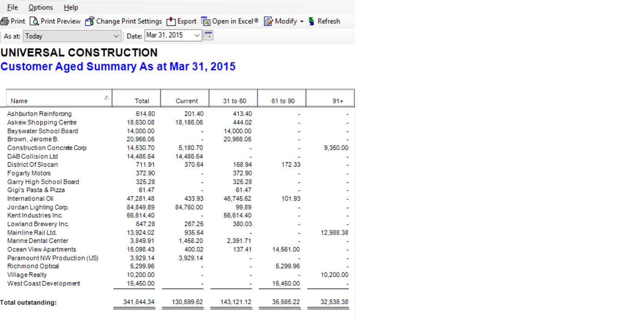Click the 341,844.34 total outstanding figure
Image resolution: width=644 pixels, height=319 pixels.
pyautogui.click(x=139, y=302)
